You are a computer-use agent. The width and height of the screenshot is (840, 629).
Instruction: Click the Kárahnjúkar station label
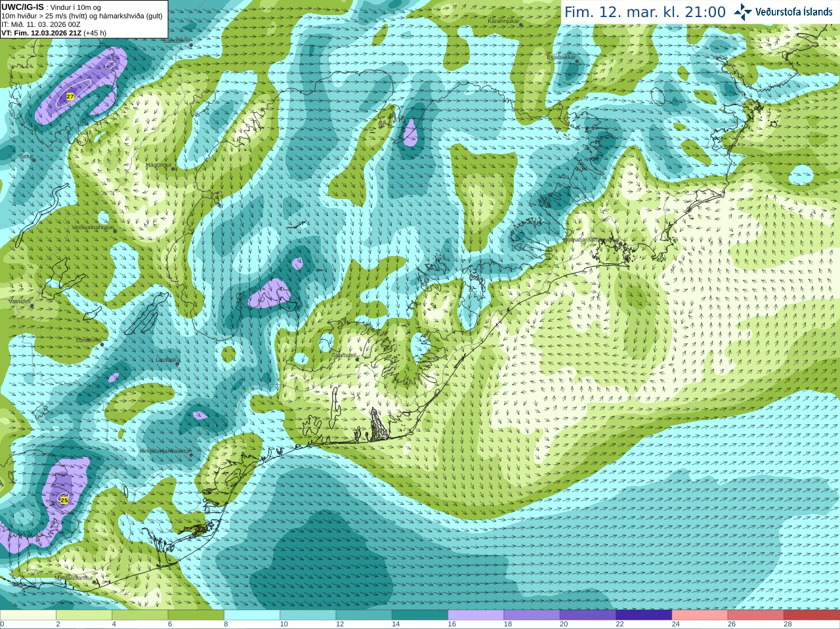503,21
